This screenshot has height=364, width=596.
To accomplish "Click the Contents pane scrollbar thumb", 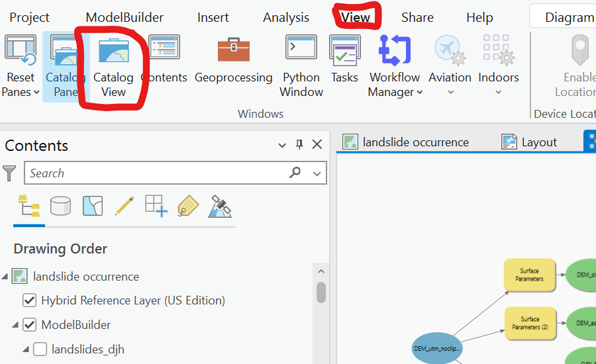I will pyautogui.click(x=321, y=292).
